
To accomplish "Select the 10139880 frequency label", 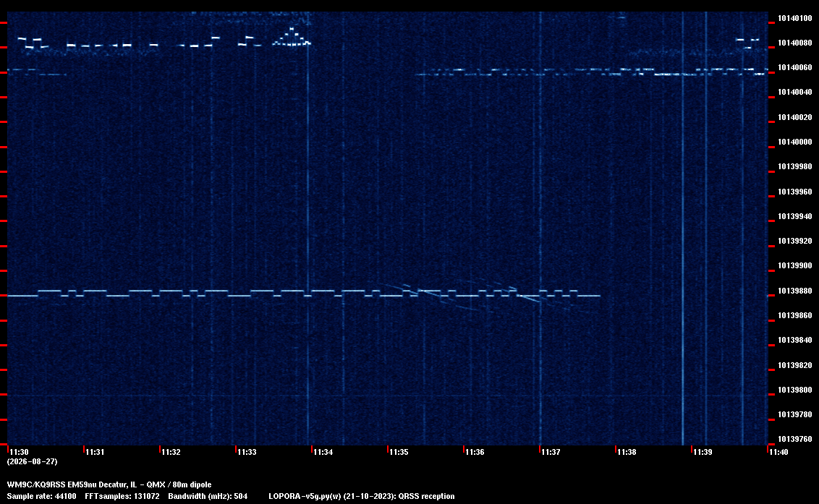I will click(795, 291).
